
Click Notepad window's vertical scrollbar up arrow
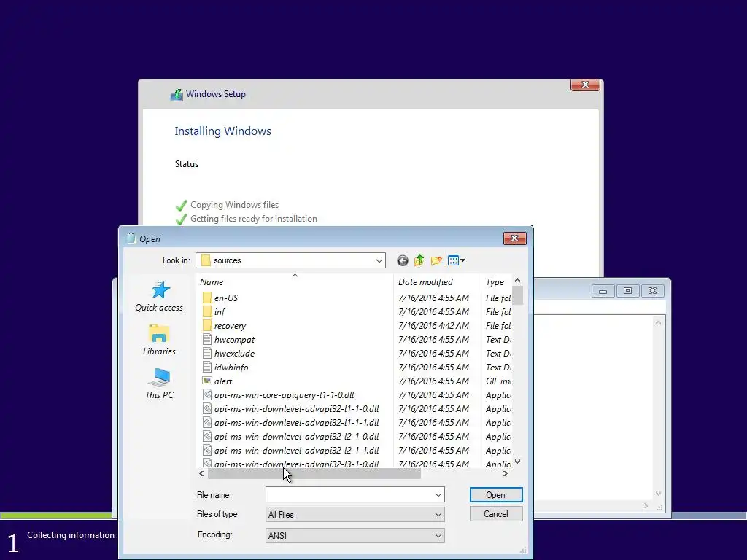(658, 322)
